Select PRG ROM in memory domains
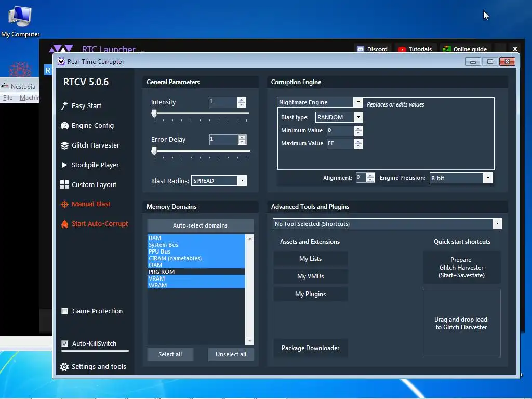Image resolution: width=532 pixels, height=399 pixels. (x=196, y=272)
